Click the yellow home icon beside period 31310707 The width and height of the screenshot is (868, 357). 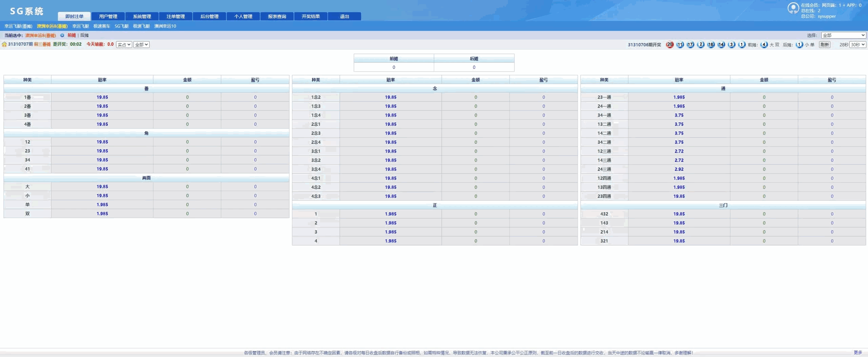pos(4,44)
